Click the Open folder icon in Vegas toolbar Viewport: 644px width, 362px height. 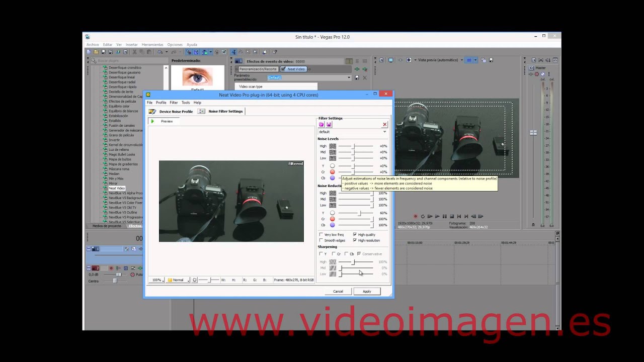point(96,52)
